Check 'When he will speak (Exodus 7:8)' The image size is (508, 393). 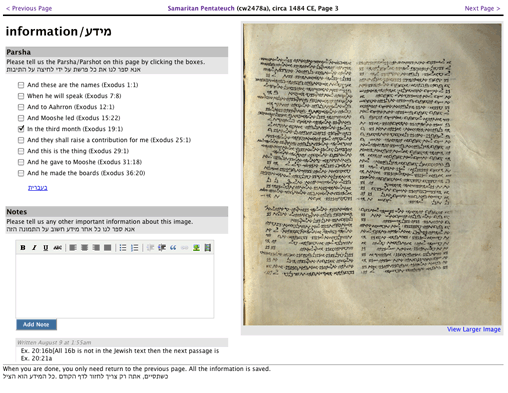21,96
